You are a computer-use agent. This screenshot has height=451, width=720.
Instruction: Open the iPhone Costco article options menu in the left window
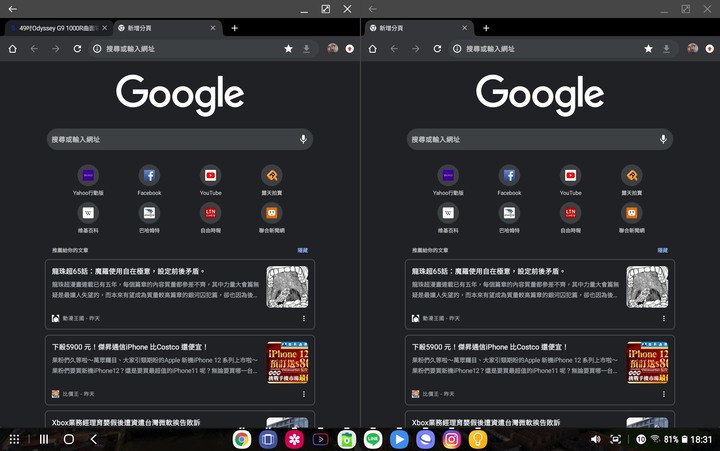click(x=304, y=394)
